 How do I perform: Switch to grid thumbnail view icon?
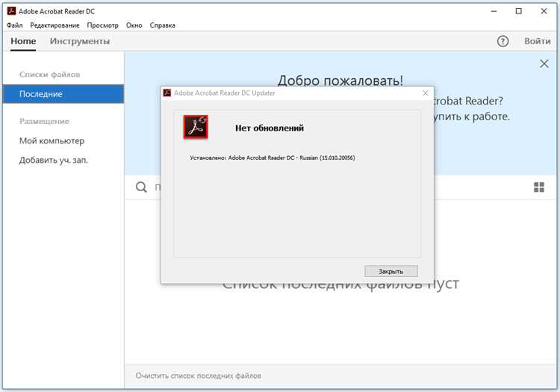pyautogui.click(x=539, y=187)
